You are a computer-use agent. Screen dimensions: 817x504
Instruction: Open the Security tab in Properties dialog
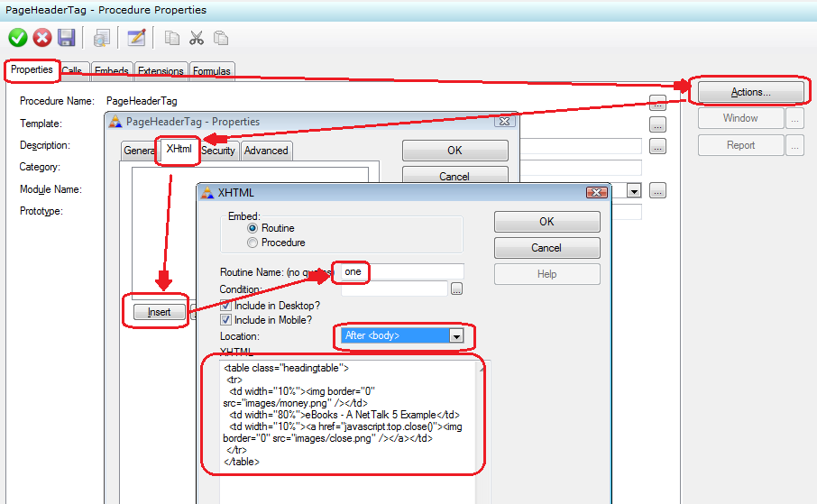pyautogui.click(x=218, y=151)
